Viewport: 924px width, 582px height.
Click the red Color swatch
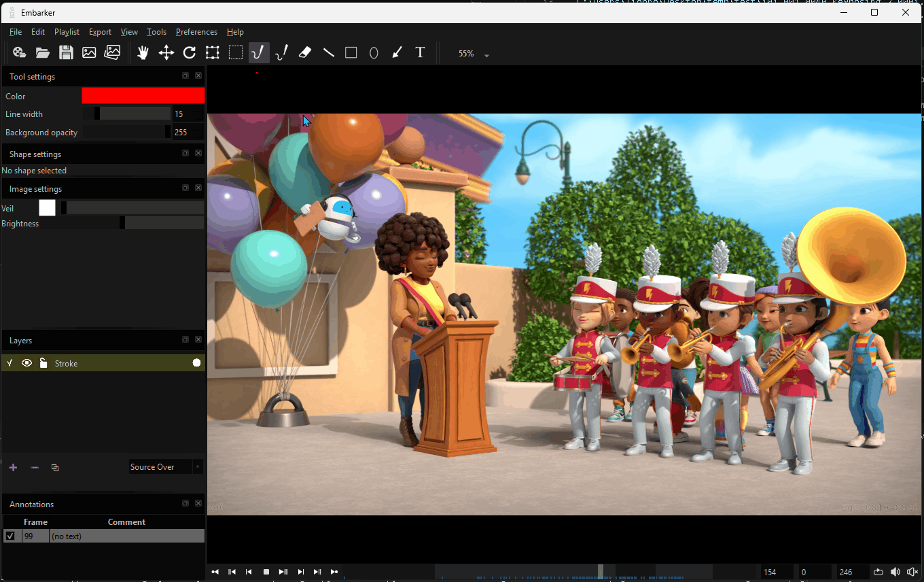[x=143, y=96]
